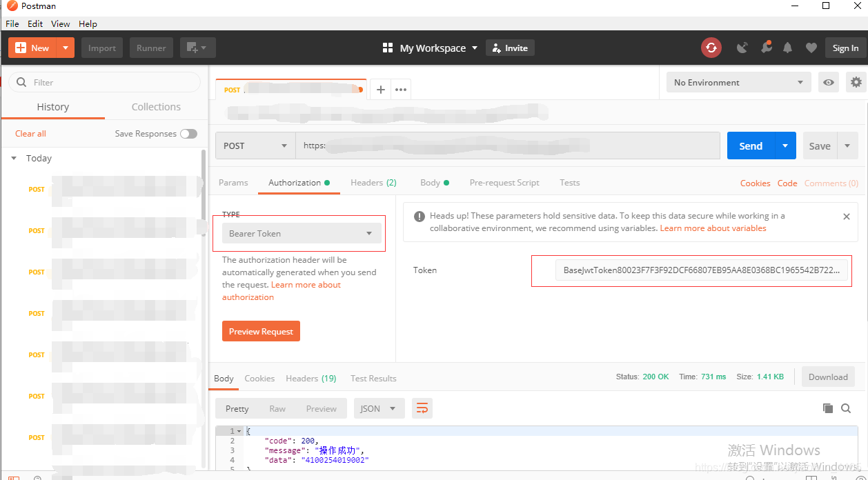868x480 pixels.
Task: Click the heart icon in header
Action: [811, 48]
